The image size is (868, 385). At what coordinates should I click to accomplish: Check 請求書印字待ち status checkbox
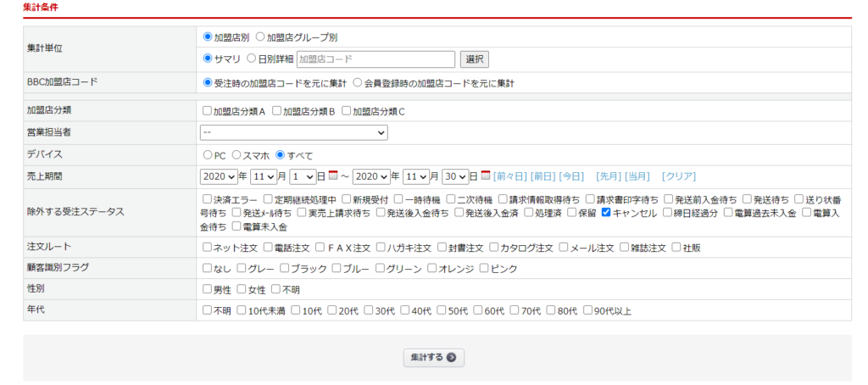click(590, 198)
